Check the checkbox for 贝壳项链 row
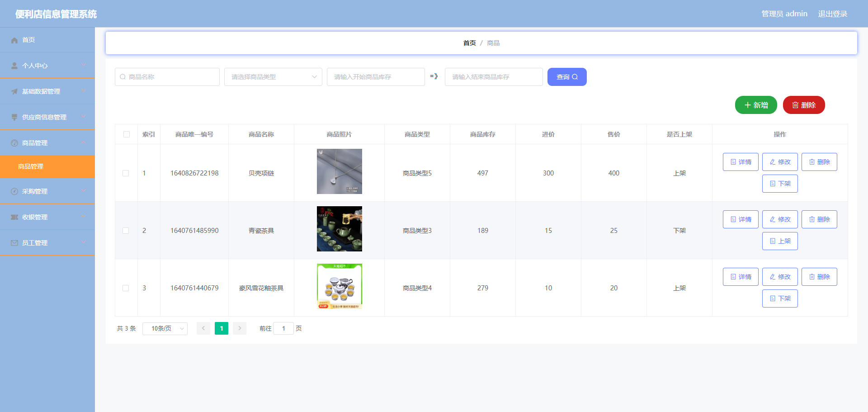Image resolution: width=868 pixels, height=412 pixels. (126, 173)
